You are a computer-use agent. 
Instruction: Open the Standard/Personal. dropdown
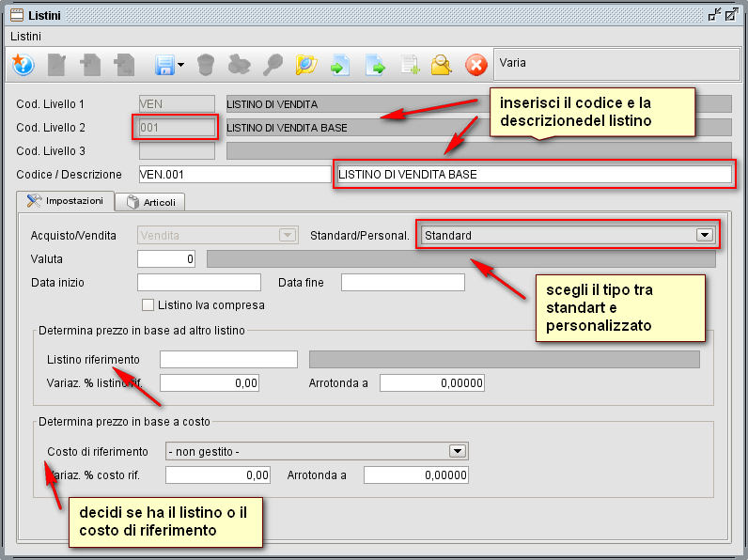[x=568, y=235]
